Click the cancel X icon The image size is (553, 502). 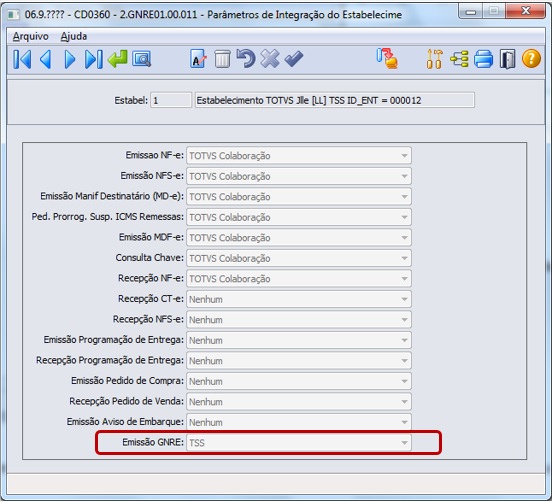coord(270,59)
